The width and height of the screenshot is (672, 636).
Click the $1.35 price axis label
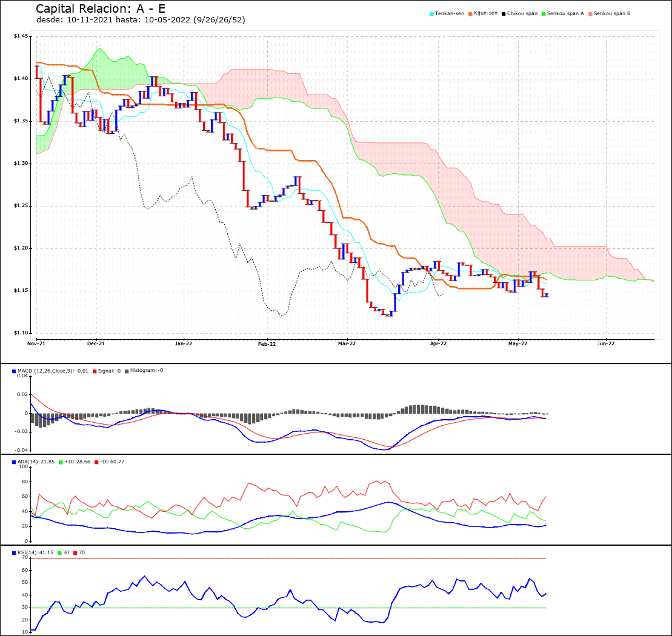click(x=21, y=121)
